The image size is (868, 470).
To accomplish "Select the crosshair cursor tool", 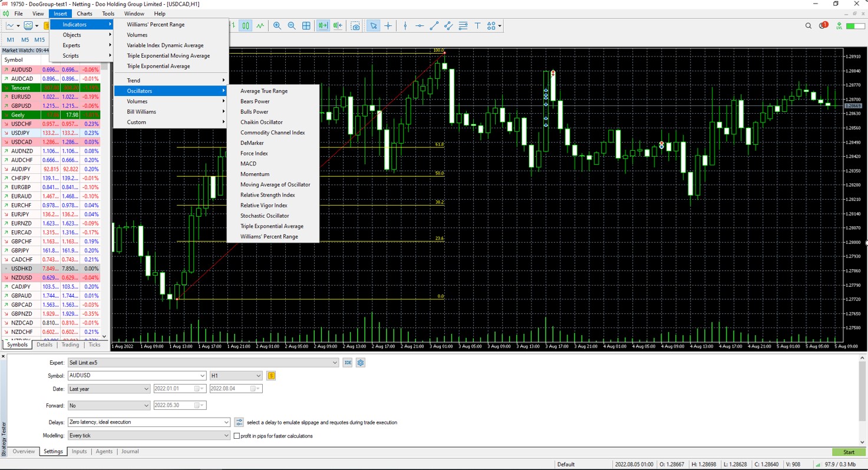I will 388,26.
